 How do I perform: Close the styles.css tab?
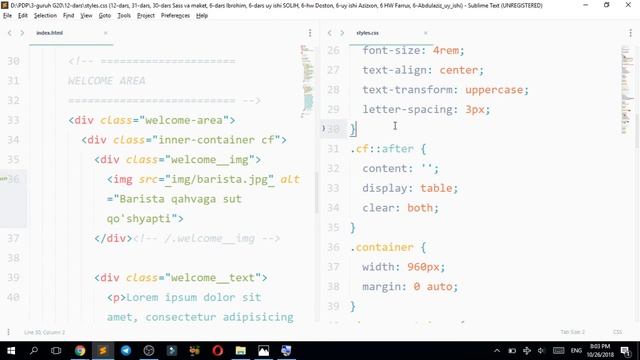tap(426, 33)
